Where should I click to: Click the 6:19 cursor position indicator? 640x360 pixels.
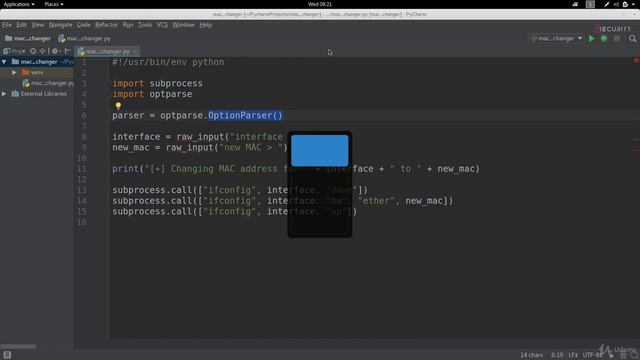pyautogui.click(x=557, y=355)
